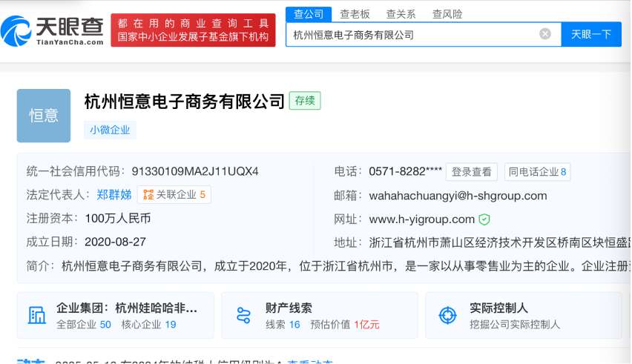Clear the search box with X icon
This screenshot has height=364, width=632.
pos(545,34)
